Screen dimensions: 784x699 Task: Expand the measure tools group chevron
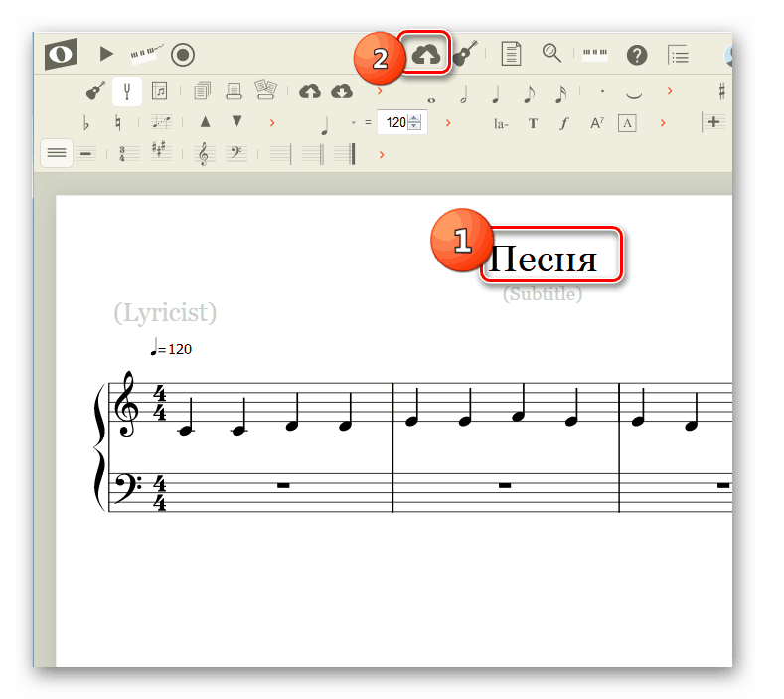click(x=382, y=155)
